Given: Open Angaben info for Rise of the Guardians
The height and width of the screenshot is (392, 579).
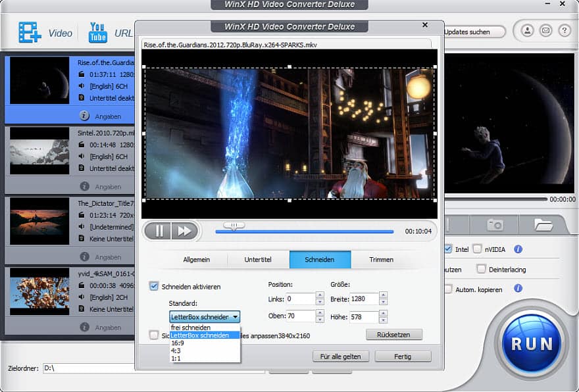Looking at the screenshot, I should click(x=85, y=116).
